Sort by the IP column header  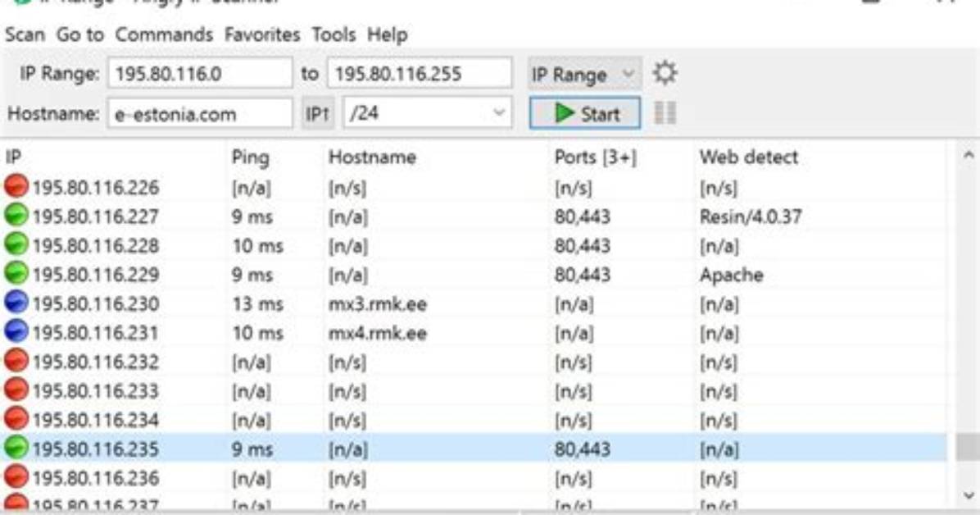(14, 157)
